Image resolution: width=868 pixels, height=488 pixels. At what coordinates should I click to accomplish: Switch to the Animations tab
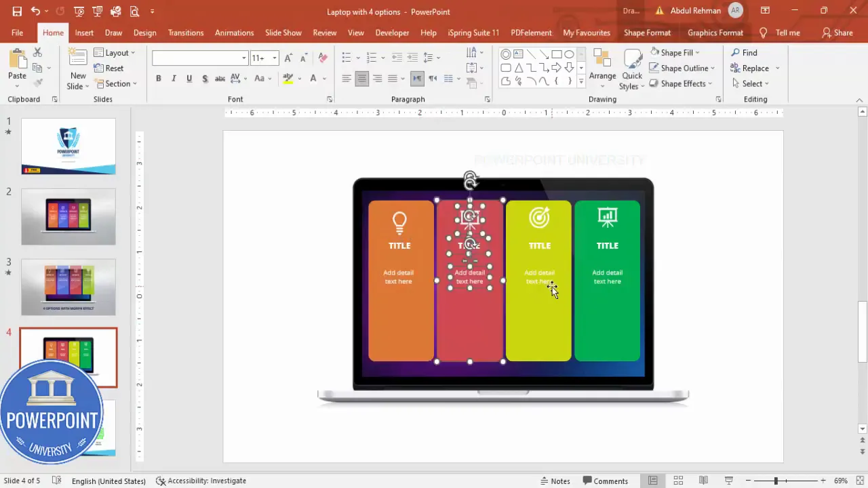point(234,33)
